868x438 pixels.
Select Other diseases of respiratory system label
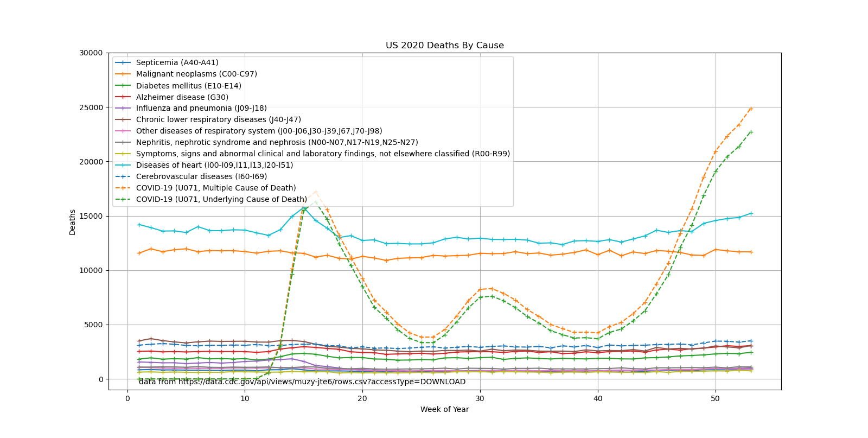259,131
